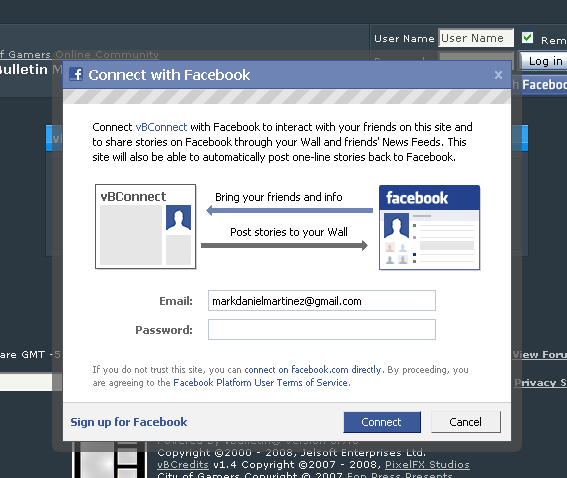Click the Facebook logo icon in the dialog title
Screen dimensions: 567x478
click(76, 74)
